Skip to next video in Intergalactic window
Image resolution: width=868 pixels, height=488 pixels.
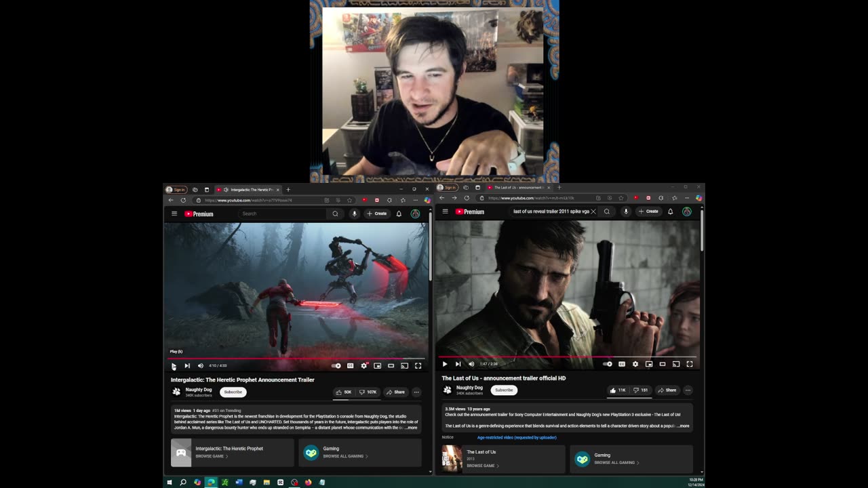[187, 365]
